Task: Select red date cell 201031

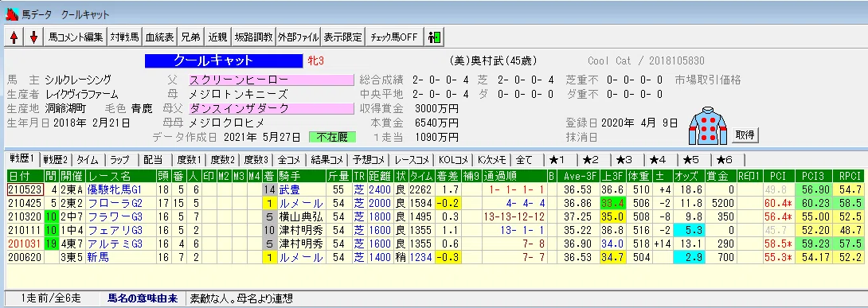Action: coord(25,244)
